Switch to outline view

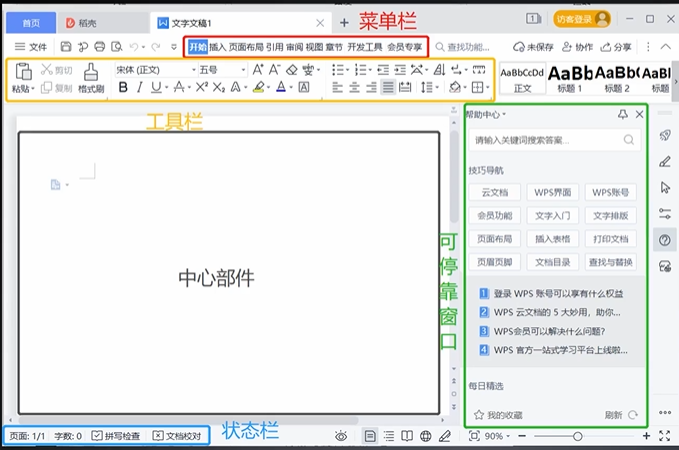389,436
